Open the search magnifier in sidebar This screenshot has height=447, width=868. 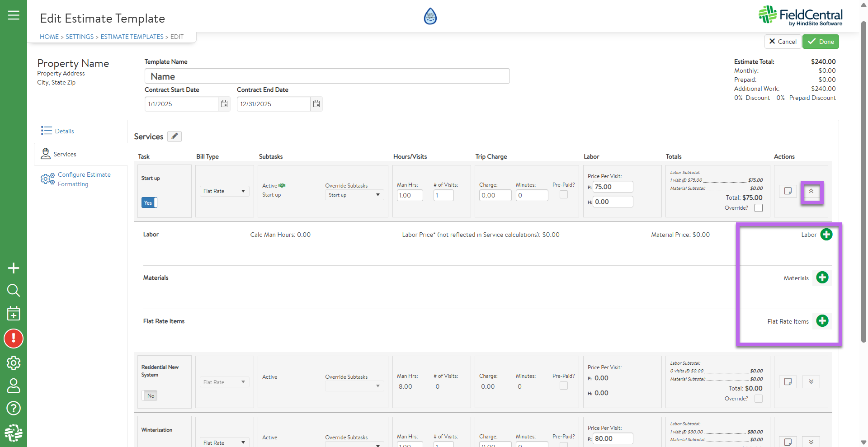14,290
